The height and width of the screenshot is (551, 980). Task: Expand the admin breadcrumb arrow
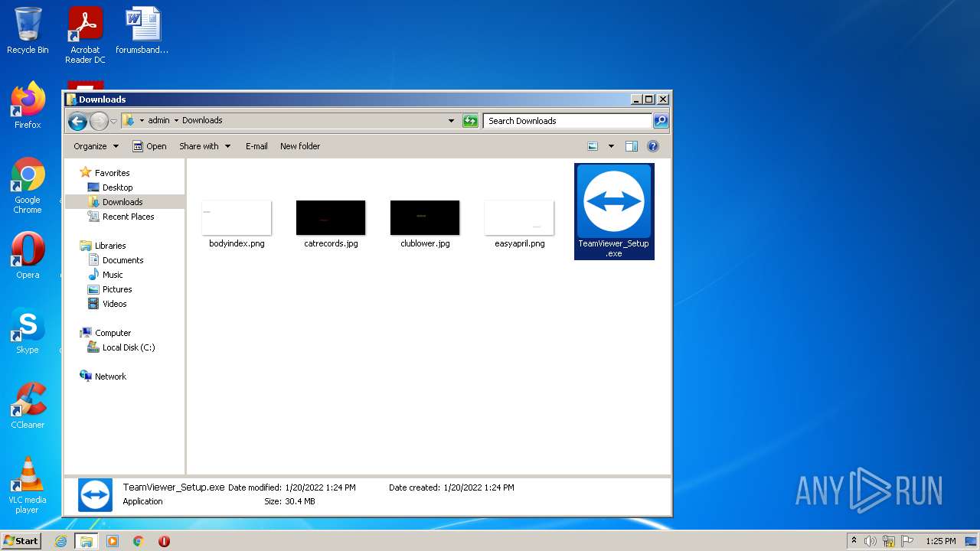point(176,121)
